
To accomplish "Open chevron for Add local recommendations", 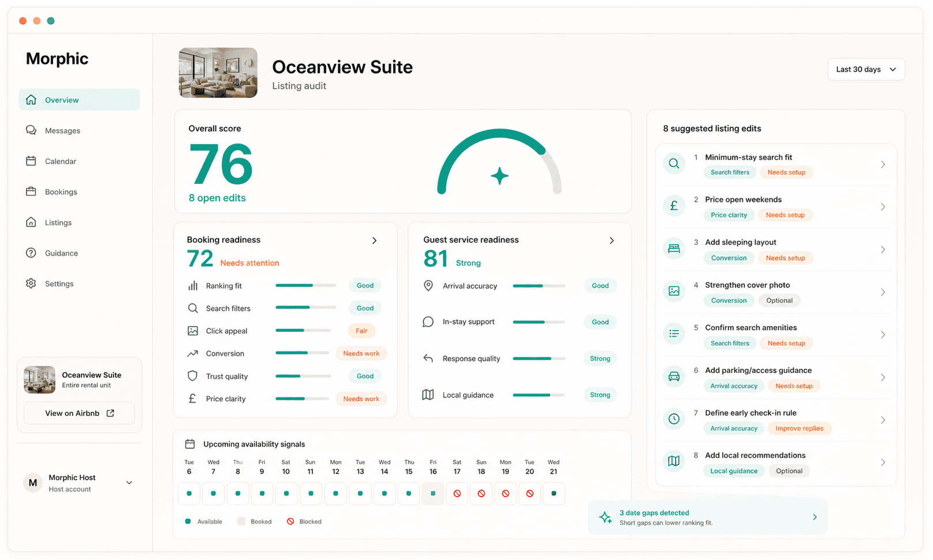I will click(883, 462).
